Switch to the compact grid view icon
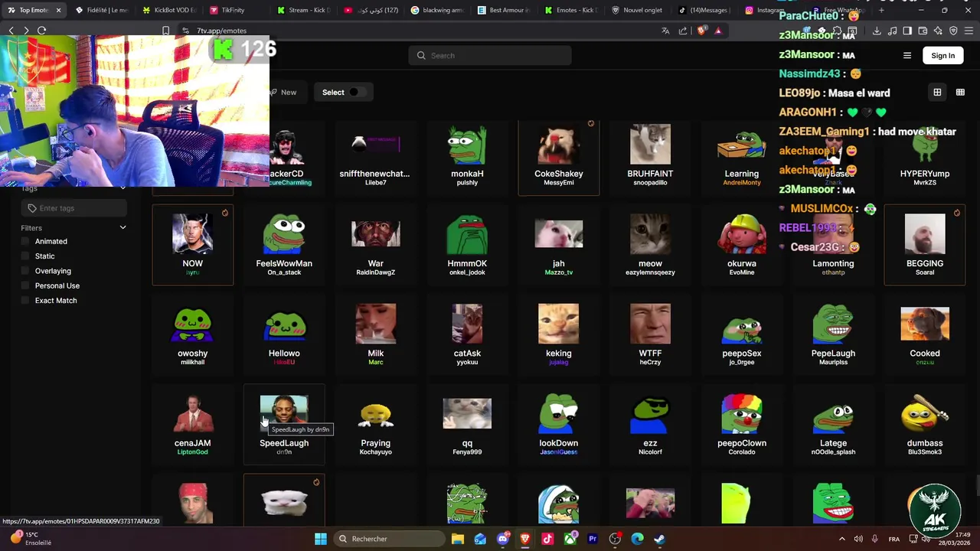 pos(960,93)
